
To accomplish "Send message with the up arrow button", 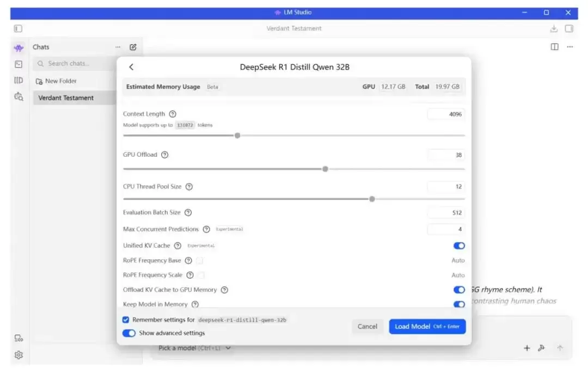I will (x=560, y=348).
